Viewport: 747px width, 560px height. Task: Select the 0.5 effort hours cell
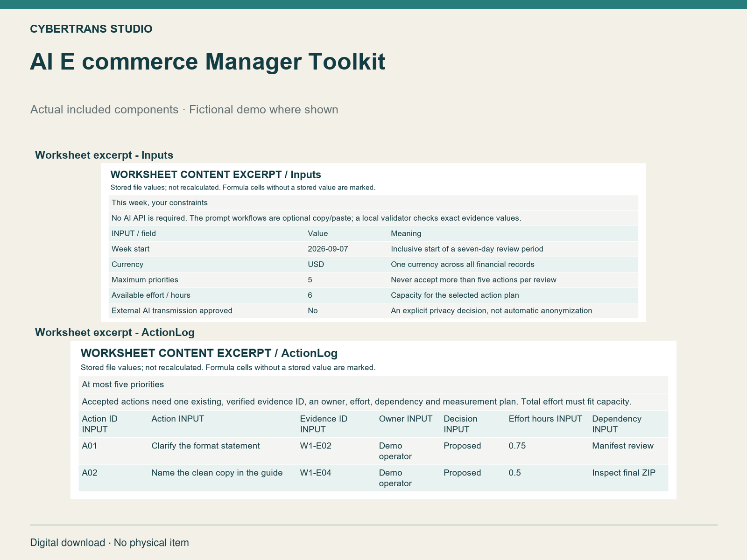[x=514, y=473]
